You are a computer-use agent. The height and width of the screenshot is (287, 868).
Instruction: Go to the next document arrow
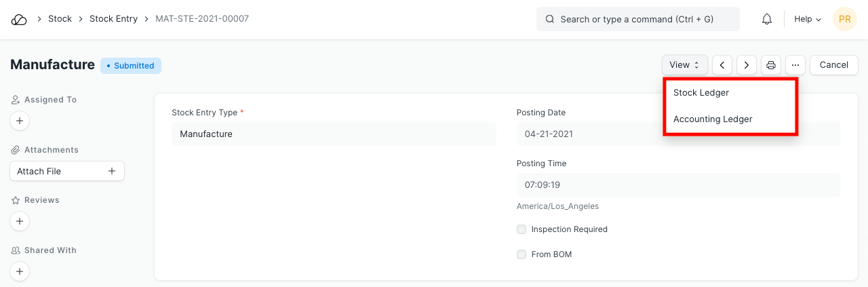pos(747,65)
